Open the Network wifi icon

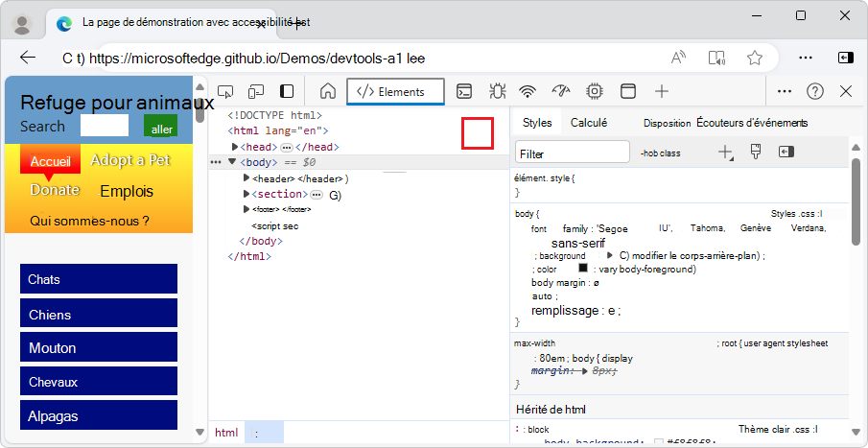(528, 91)
